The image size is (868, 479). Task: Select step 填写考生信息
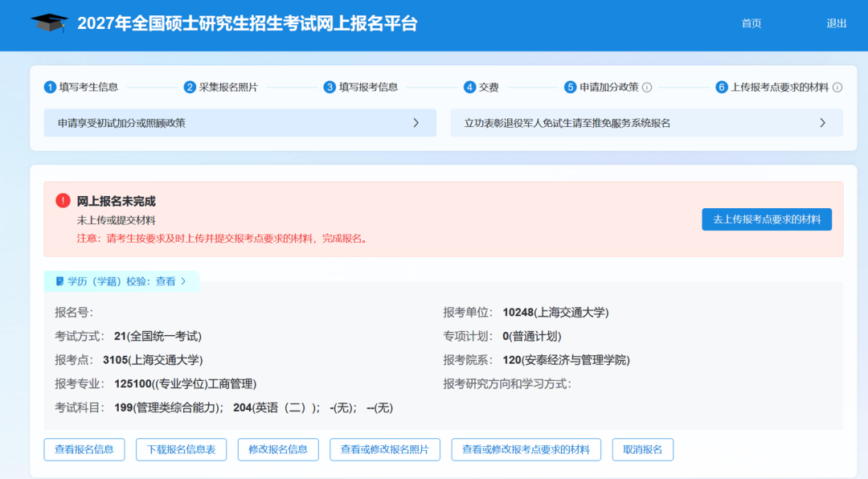(88, 87)
